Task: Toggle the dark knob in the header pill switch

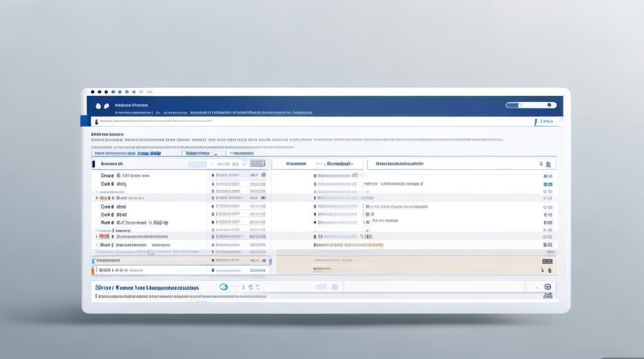Action: pos(550,105)
